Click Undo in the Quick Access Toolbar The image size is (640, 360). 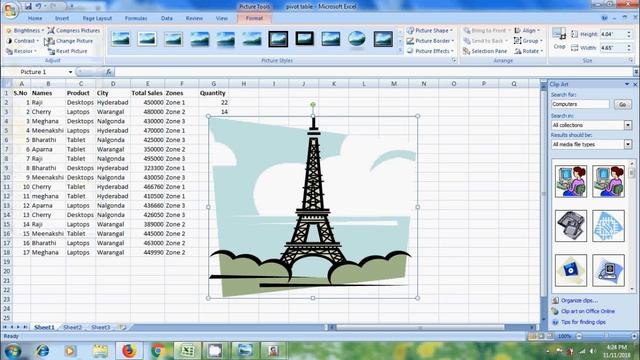tap(38, 6)
